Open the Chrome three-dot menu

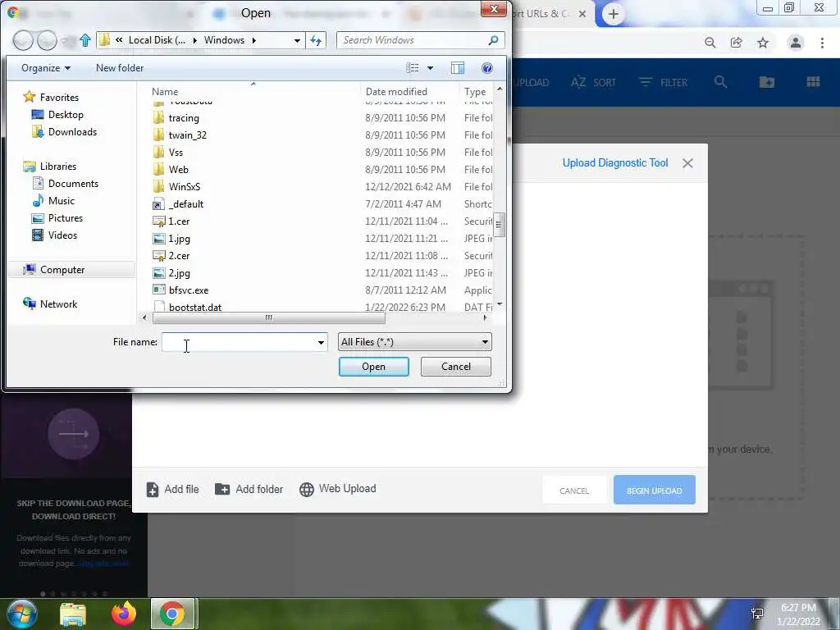pos(822,43)
